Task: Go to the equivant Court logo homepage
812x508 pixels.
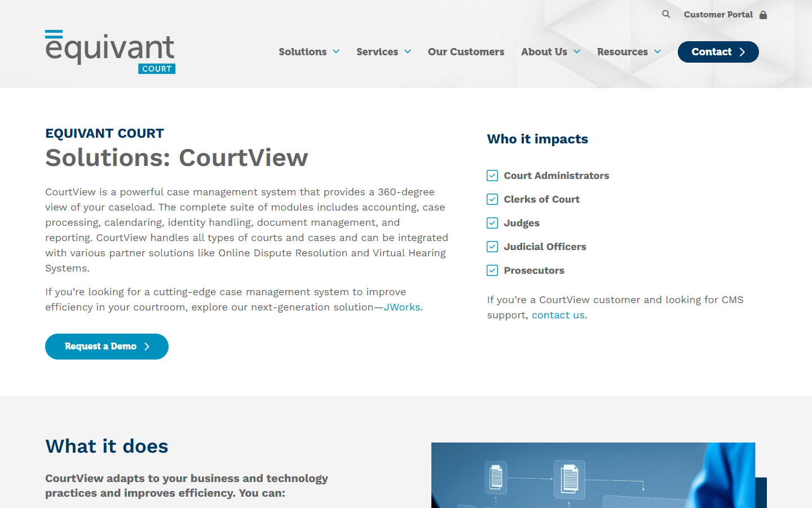Action: click(x=110, y=52)
